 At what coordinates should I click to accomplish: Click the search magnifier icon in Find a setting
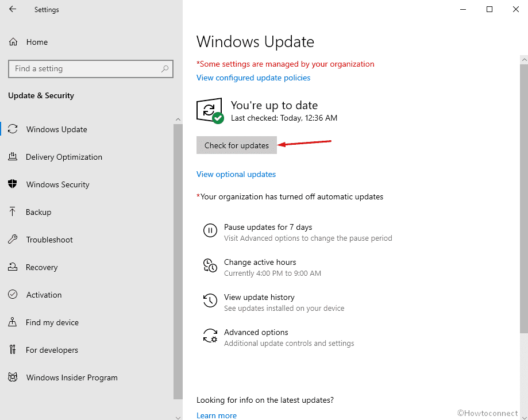(165, 69)
